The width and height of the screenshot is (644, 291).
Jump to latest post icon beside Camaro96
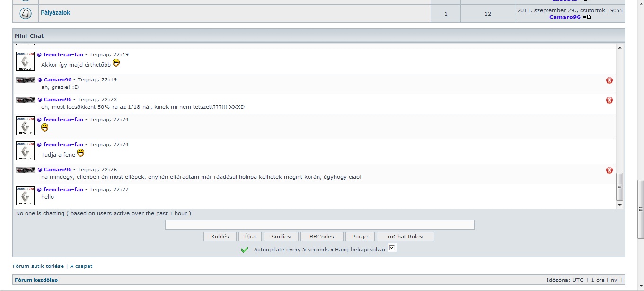587,17
